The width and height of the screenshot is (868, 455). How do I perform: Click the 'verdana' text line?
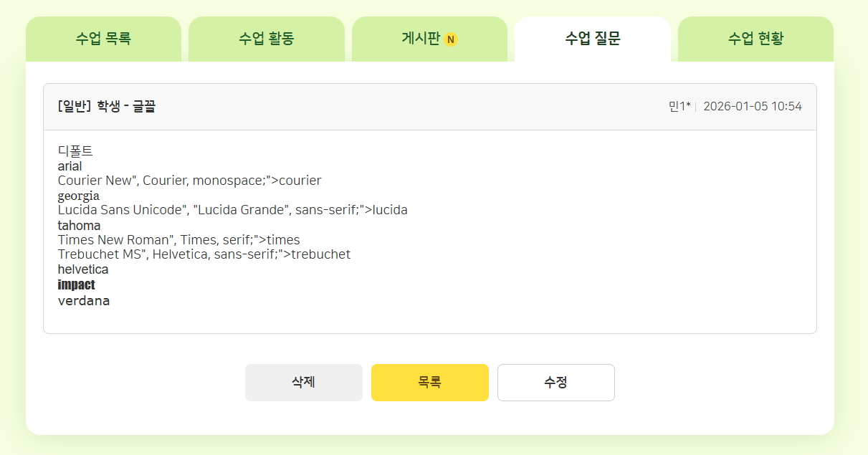click(84, 301)
